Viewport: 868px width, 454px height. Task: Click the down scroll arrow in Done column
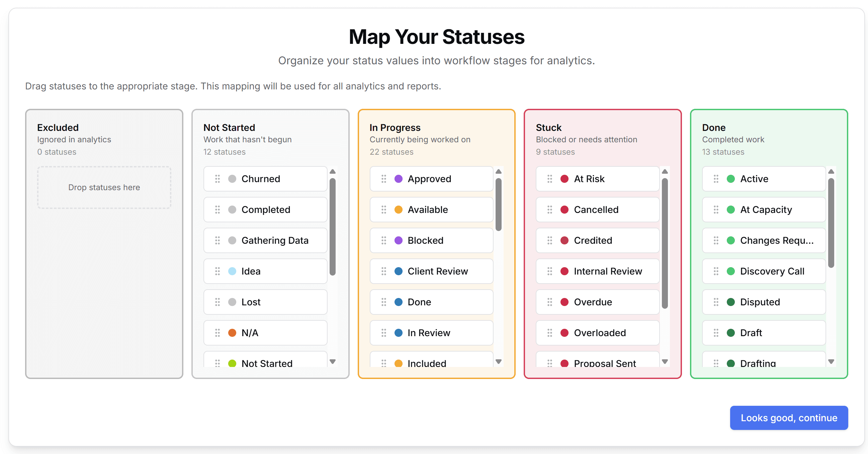click(831, 361)
